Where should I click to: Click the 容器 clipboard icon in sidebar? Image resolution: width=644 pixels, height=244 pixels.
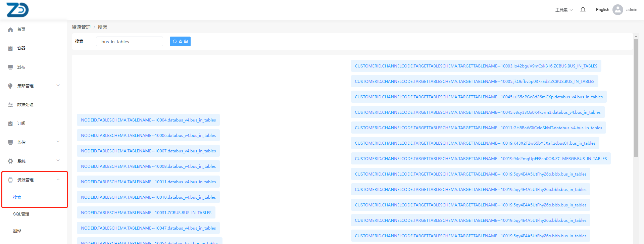tap(10, 48)
